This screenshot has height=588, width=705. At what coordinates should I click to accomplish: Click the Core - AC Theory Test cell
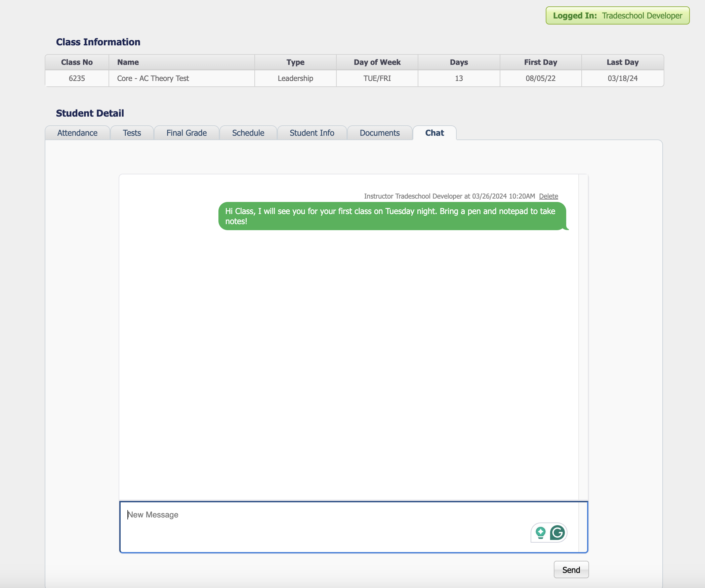(x=182, y=79)
